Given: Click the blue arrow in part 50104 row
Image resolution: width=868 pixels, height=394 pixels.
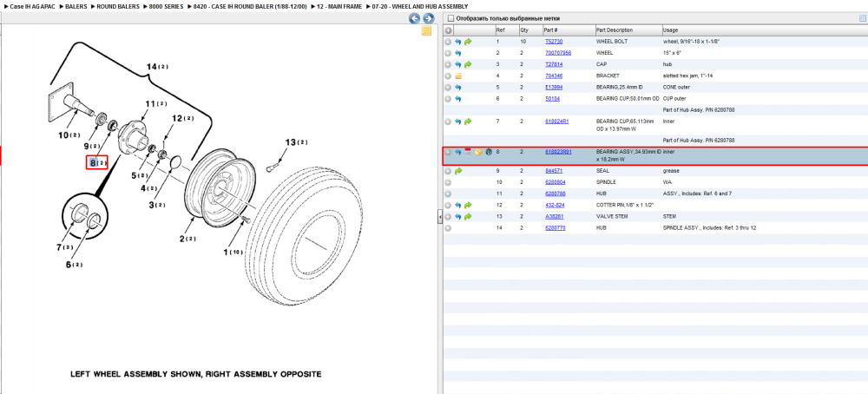Looking at the screenshot, I should pos(458,99).
